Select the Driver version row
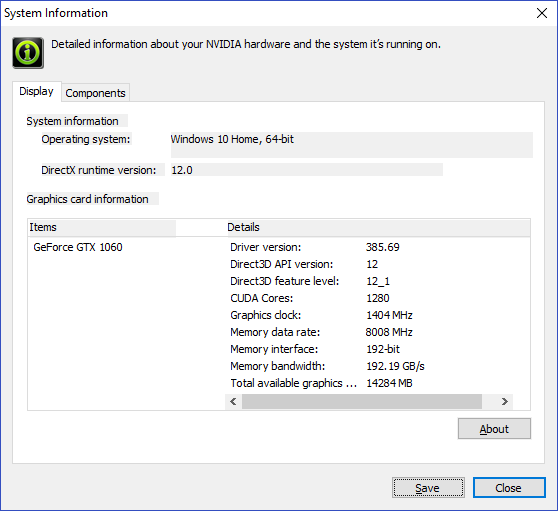This screenshot has width=558, height=511. click(x=370, y=247)
